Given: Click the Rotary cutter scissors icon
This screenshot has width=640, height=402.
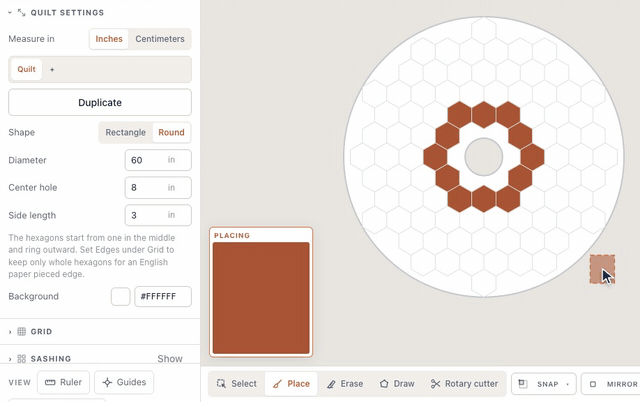Looking at the screenshot, I should (x=436, y=384).
